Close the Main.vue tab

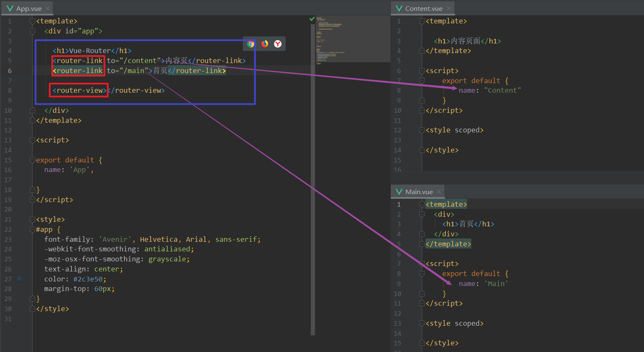pyautogui.click(x=439, y=192)
